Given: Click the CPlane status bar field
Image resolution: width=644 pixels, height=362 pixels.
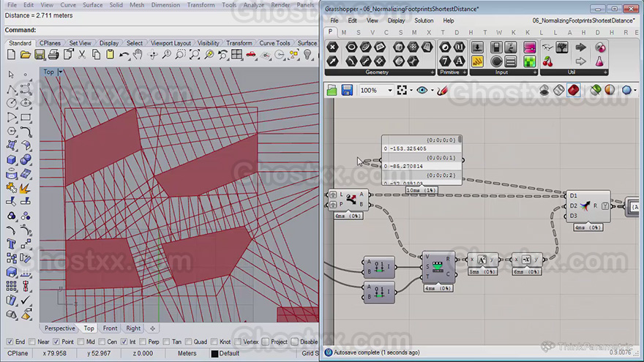Looking at the screenshot, I should pyautogui.click(x=18, y=353).
